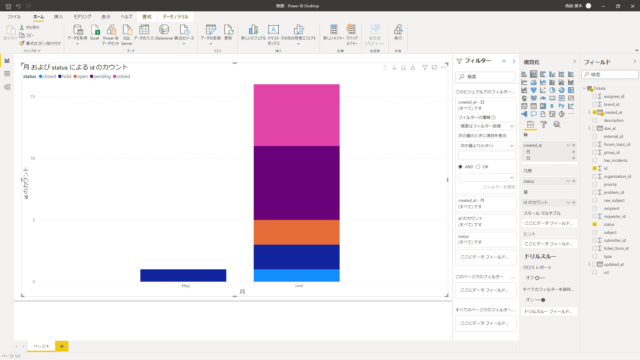
Task: Switch to Modeling (モデリング) ribbon tab
Action: 82,17
